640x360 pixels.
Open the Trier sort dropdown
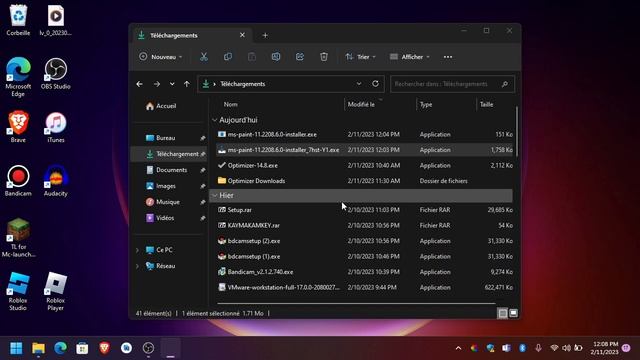click(x=360, y=57)
